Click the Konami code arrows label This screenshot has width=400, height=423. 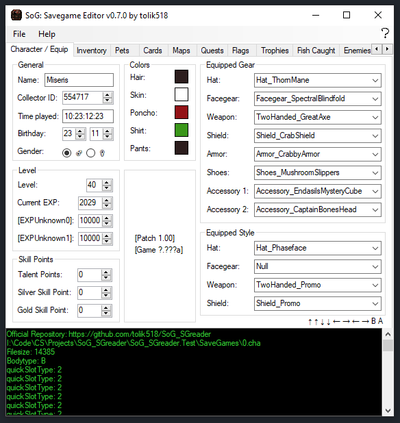click(345, 321)
